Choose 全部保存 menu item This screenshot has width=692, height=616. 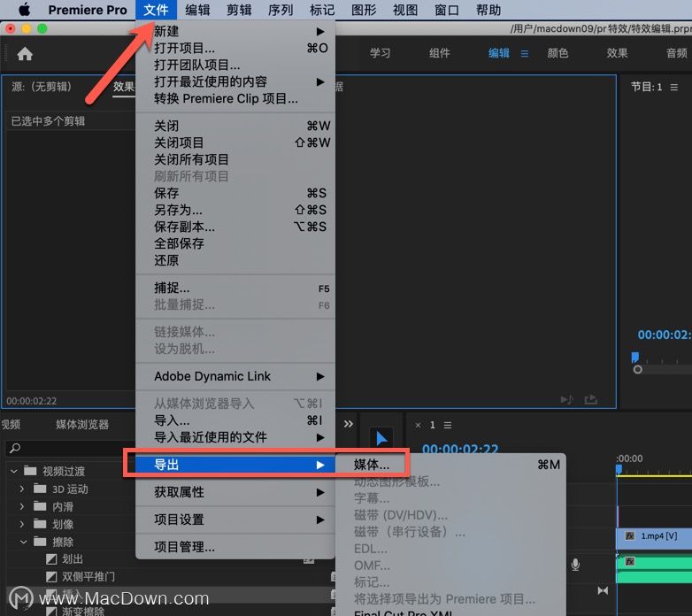235,243
